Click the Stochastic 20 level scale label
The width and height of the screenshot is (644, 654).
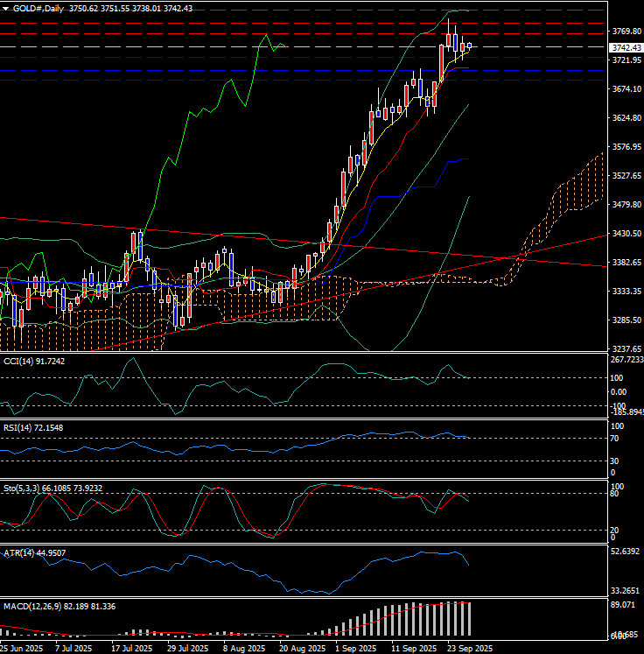click(614, 531)
